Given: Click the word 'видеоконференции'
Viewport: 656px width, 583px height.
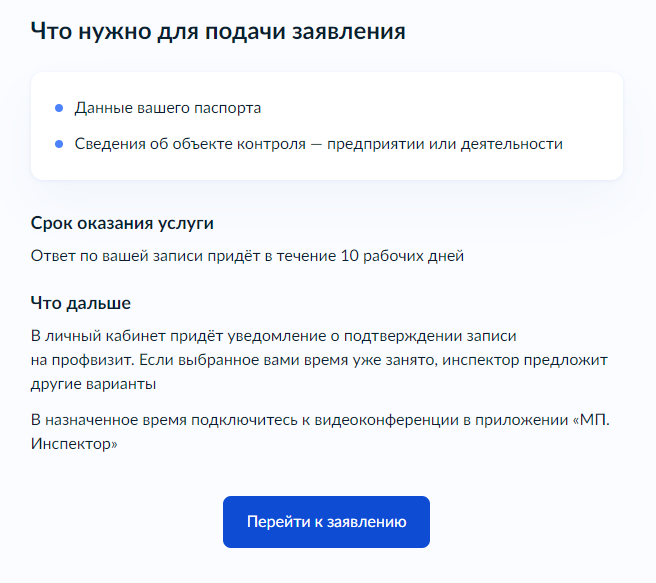Looking at the screenshot, I should pos(386,420).
